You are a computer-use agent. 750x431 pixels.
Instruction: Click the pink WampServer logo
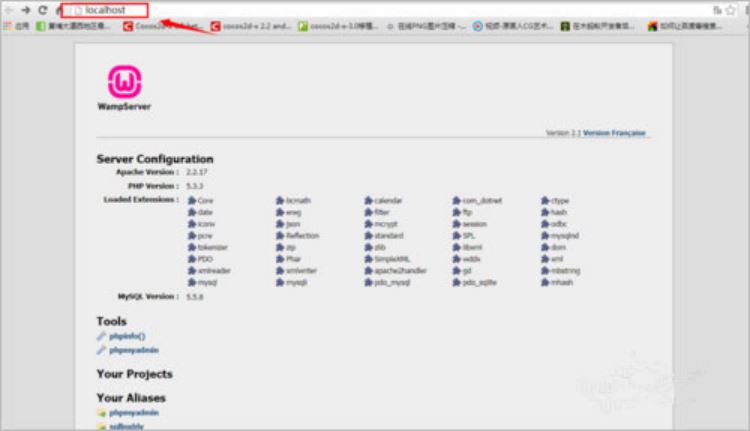click(124, 82)
